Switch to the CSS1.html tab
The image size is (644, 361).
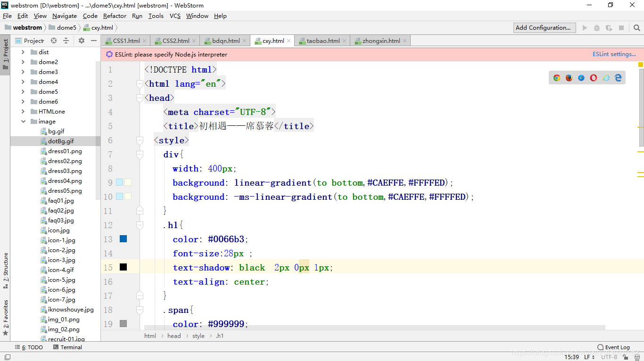tap(126, 41)
